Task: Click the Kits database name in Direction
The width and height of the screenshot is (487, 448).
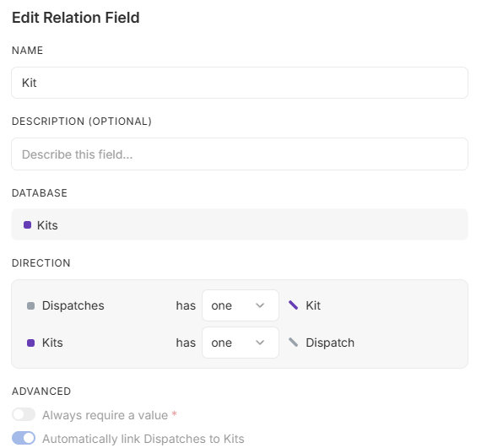Action: (52, 343)
